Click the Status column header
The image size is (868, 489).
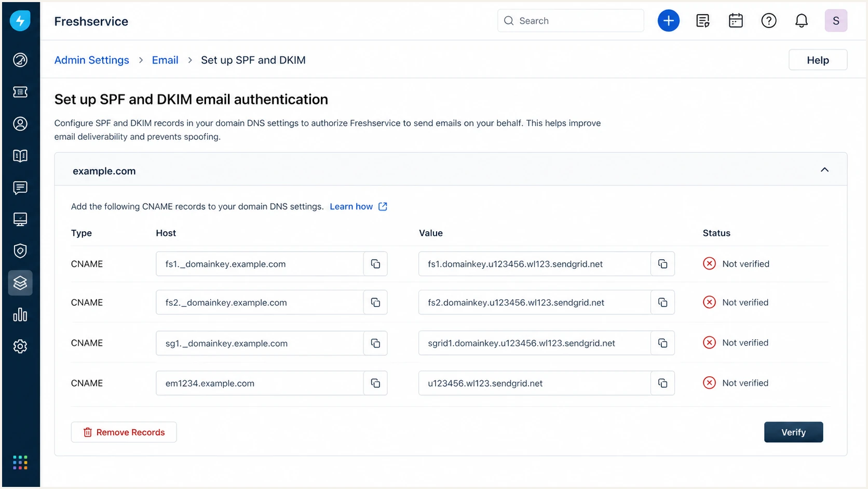pyautogui.click(x=716, y=233)
